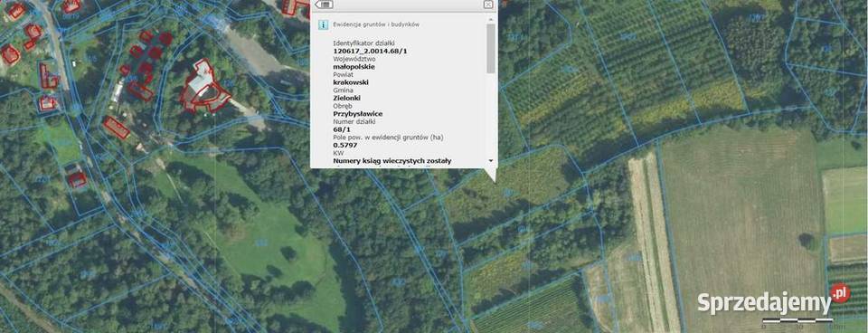Click the back-to-list icon in popup header
This screenshot has width=868, height=333.
(x=324, y=5)
